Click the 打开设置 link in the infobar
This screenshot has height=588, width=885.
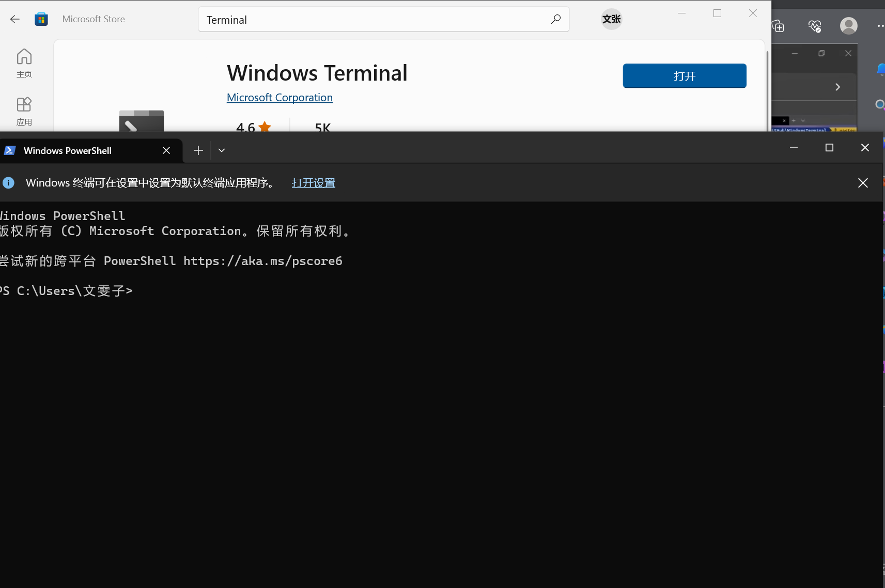coord(314,183)
